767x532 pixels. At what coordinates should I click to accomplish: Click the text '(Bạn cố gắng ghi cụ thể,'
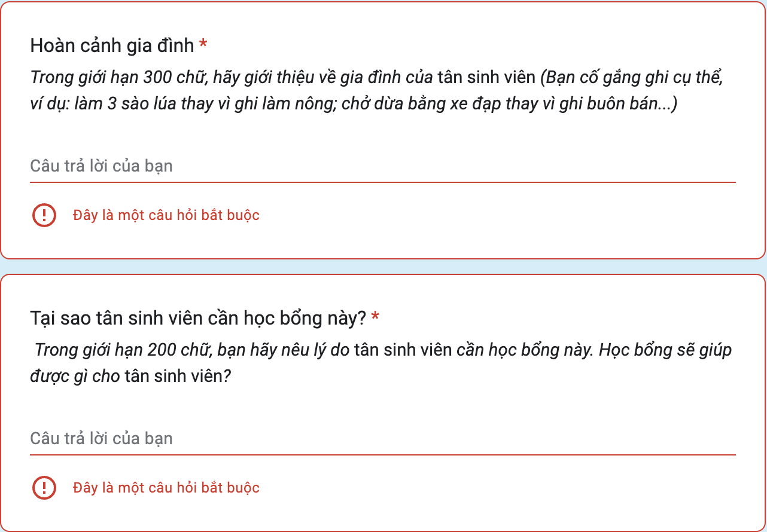pyautogui.click(x=635, y=78)
